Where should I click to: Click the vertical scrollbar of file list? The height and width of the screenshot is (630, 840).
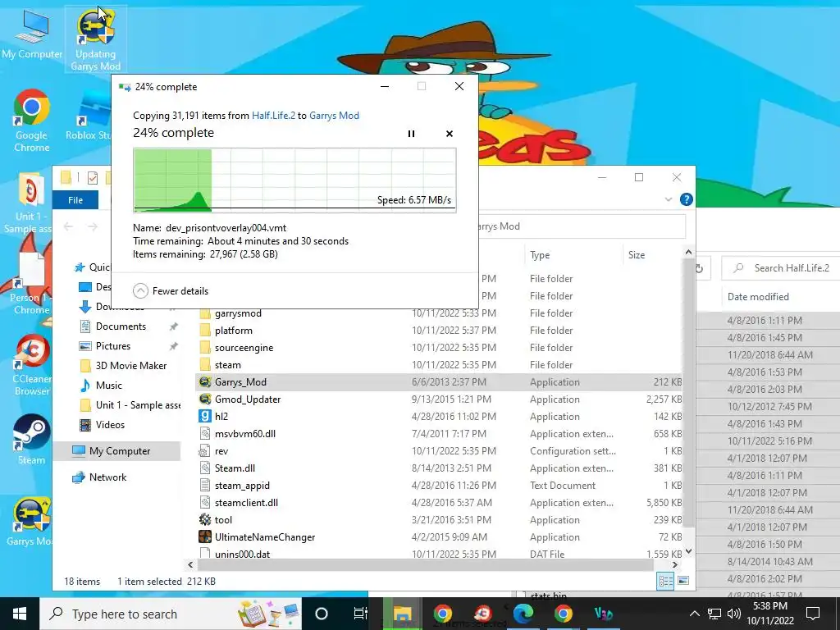click(x=688, y=391)
